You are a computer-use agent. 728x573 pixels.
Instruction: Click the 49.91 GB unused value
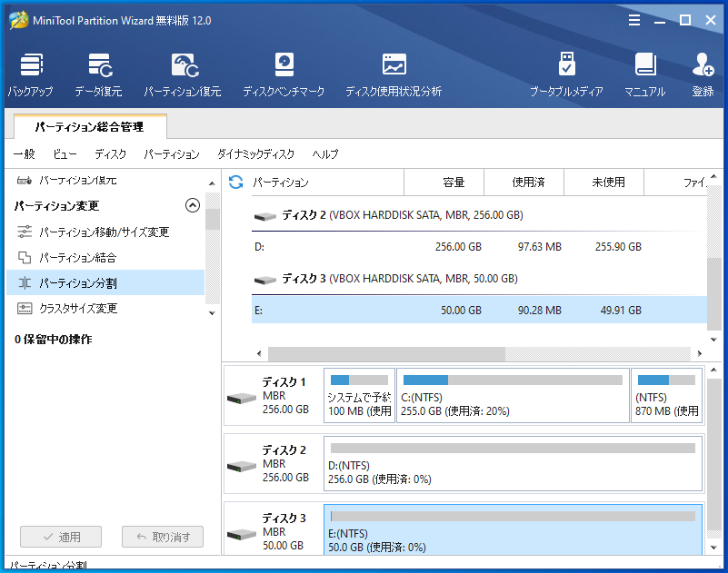coord(622,311)
